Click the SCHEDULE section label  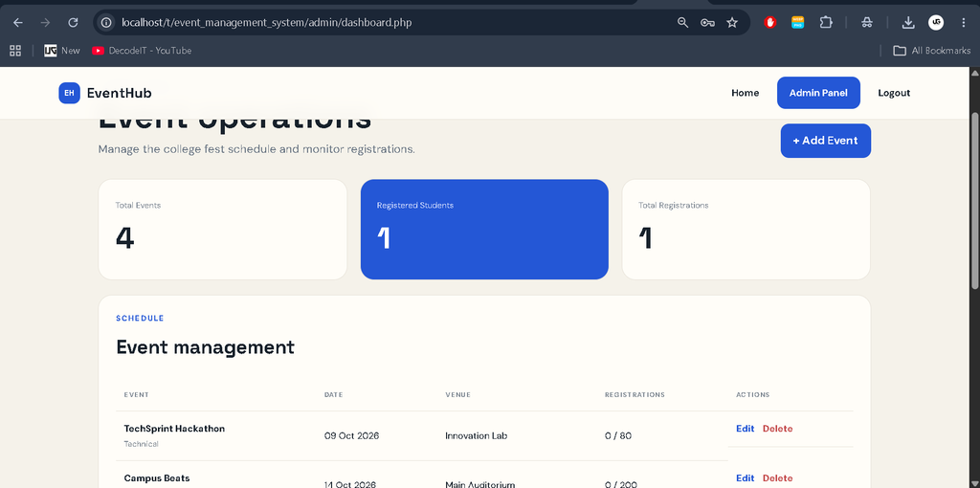click(x=140, y=319)
